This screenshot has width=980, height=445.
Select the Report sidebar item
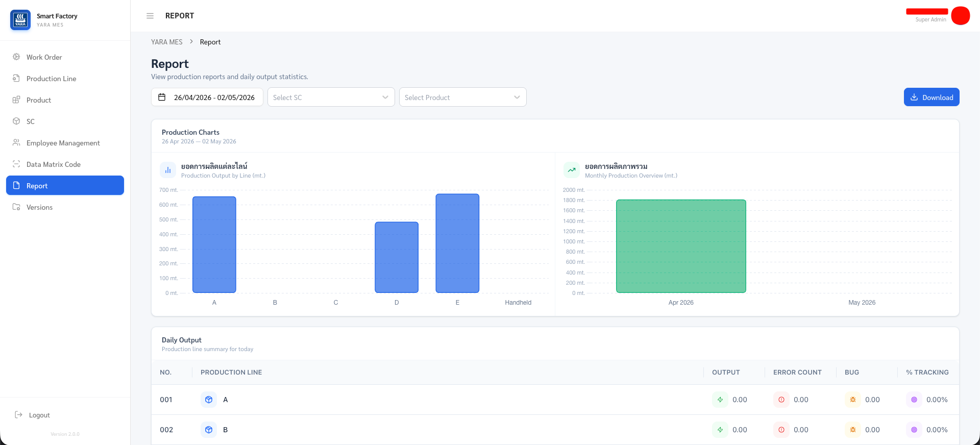coord(65,185)
